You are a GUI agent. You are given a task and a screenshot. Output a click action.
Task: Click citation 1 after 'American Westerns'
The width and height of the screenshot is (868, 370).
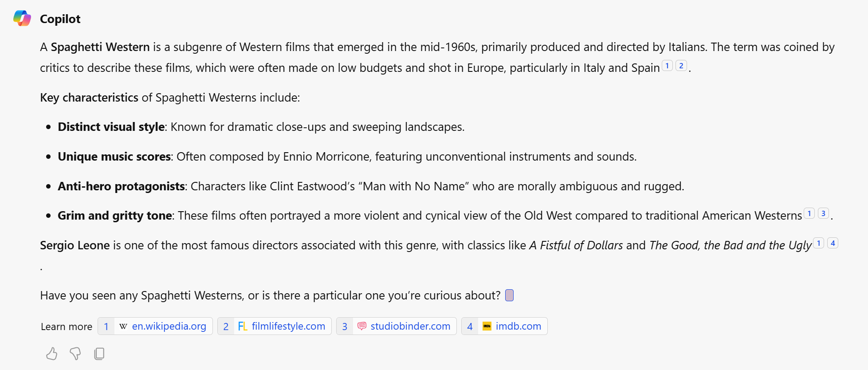pyautogui.click(x=809, y=213)
